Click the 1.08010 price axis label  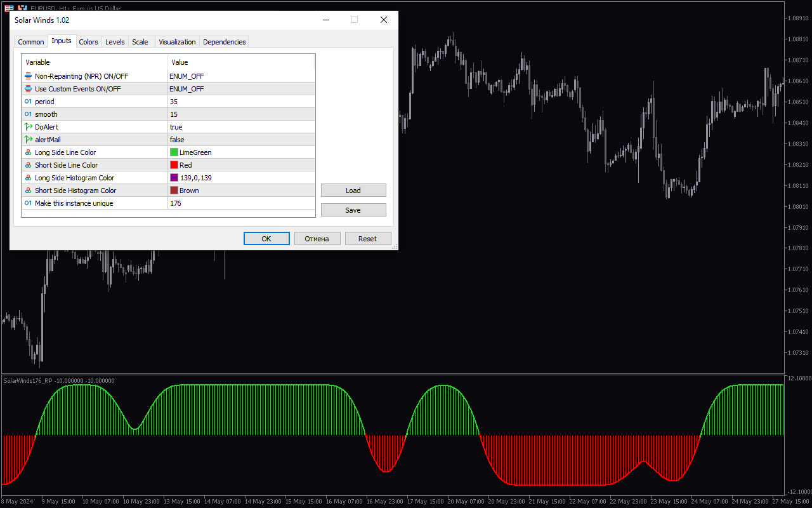(x=797, y=206)
